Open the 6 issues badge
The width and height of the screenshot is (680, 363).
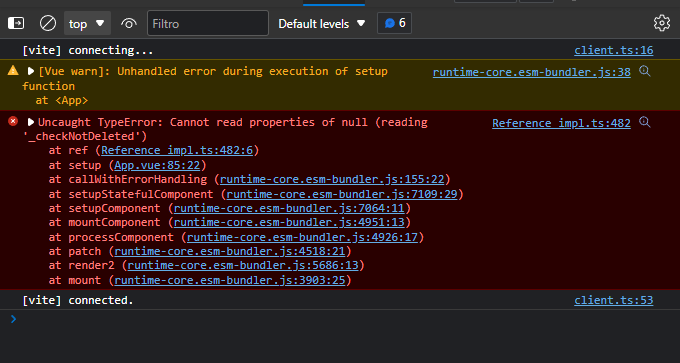(x=395, y=23)
